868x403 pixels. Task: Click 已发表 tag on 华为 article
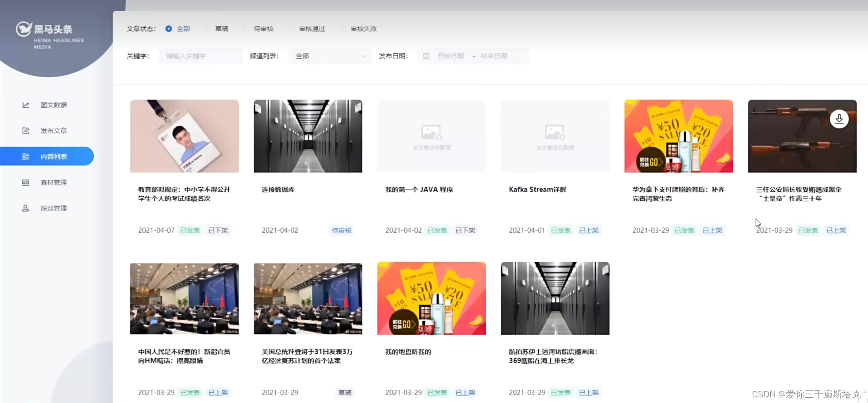click(x=684, y=230)
